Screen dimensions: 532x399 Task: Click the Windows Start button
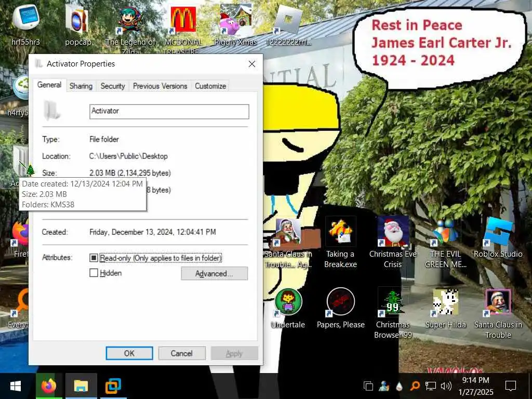16,386
